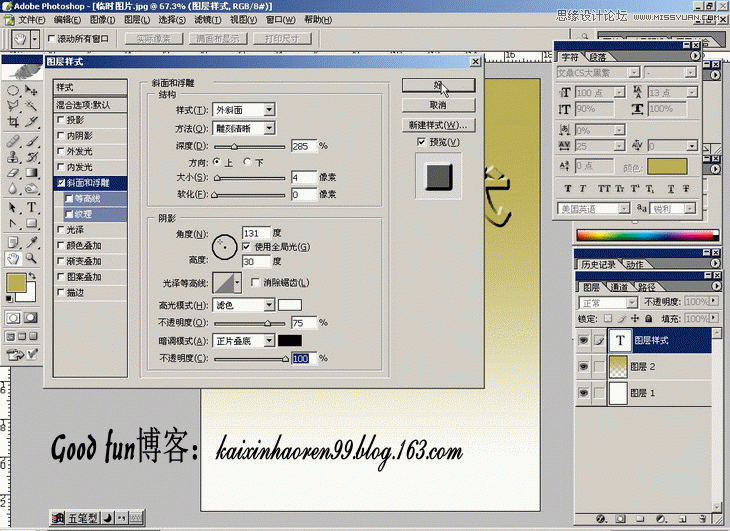The height and width of the screenshot is (531, 730).
Task: Click 打印尺寸 print size button
Action: click(x=282, y=39)
